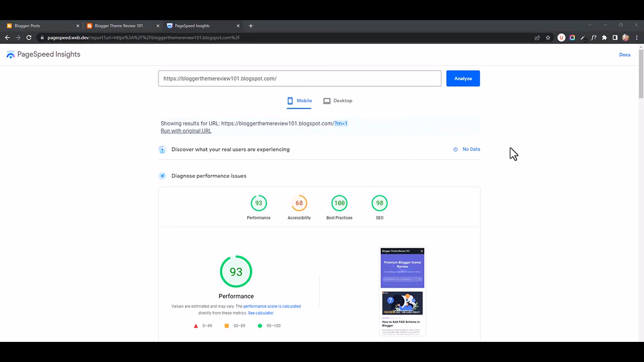Open new browser tab with plus button
Image resolution: width=644 pixels, height=362 pixels.
pyautogui.click(x=251, y=26)
